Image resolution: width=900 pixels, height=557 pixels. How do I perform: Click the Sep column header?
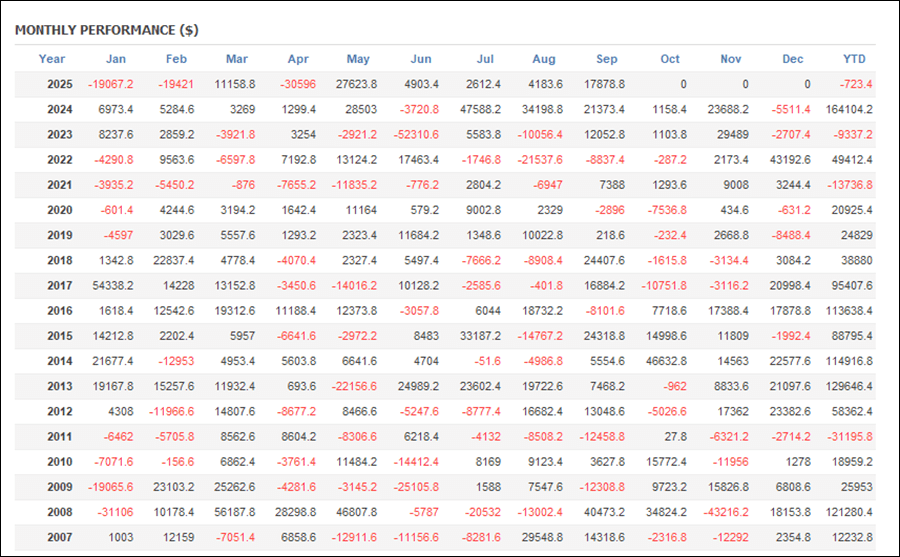pyautogui.click(x=606, y=59)
